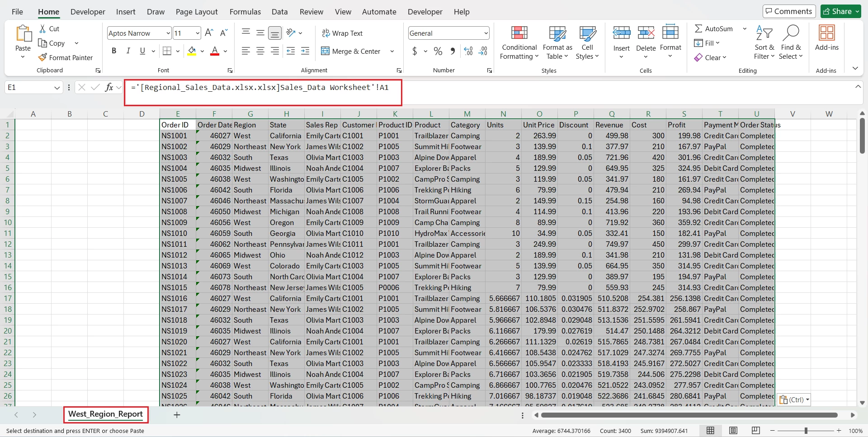Toggle Underline formatting
This screenshot has width=868, height=437.
pos(142,51)
